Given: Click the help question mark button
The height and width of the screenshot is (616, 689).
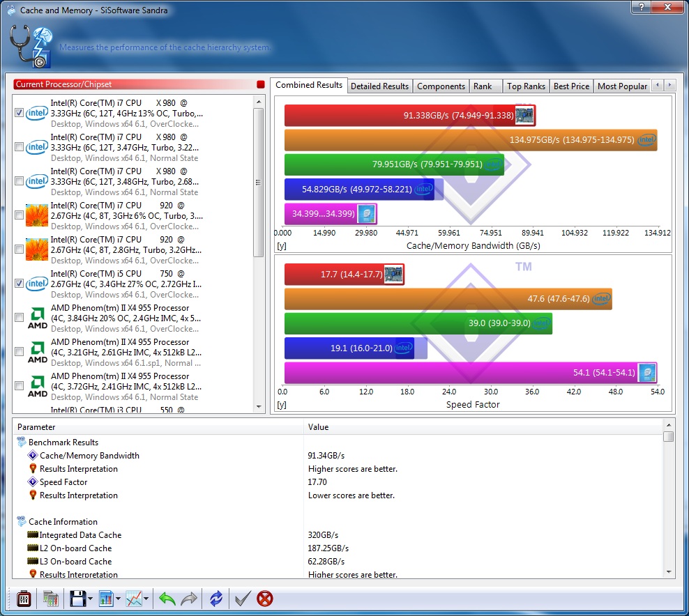Looking at the screenshot, I should pos(642,7).
